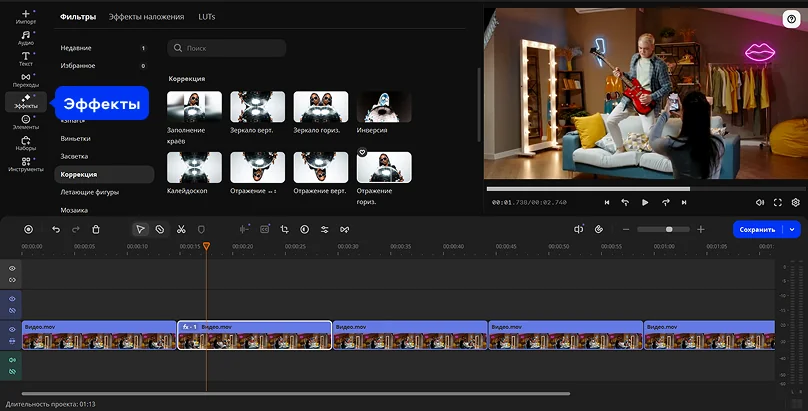Viewport: 808px width, 411px height.
Task: Zoom out the timeline with minus
Action: click(x=626, y=230)
